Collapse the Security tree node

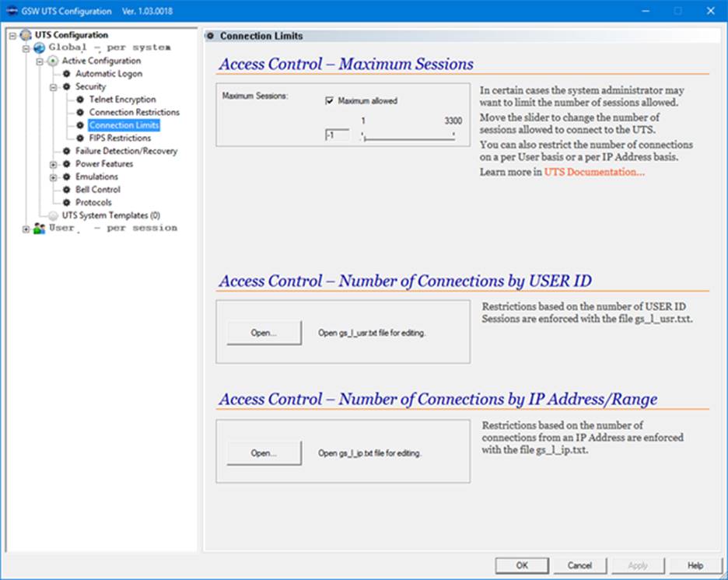point(54,87)
